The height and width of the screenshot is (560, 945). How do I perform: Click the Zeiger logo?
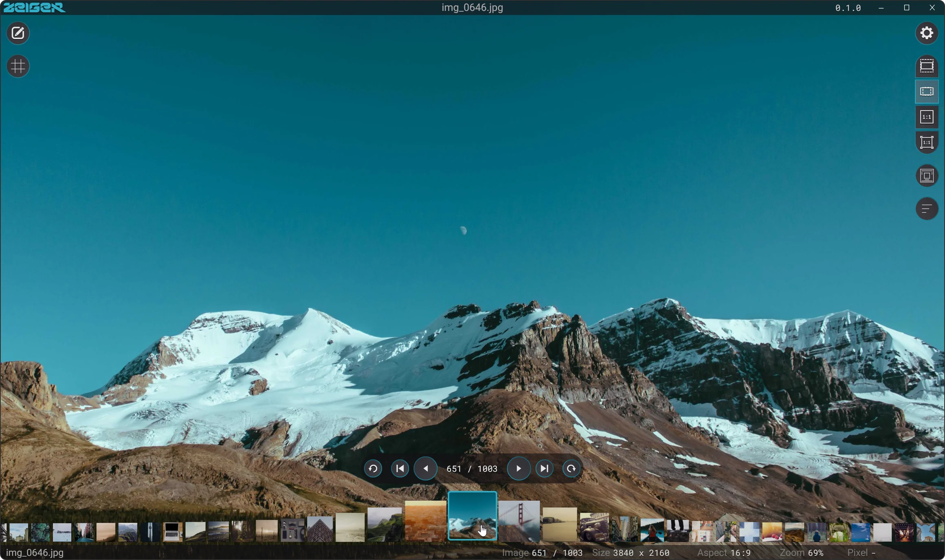click(x=34, y=7)
